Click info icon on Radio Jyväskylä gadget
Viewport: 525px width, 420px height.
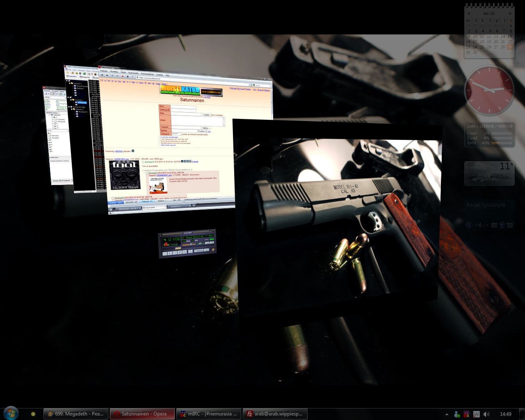click(x=469, y=225)
